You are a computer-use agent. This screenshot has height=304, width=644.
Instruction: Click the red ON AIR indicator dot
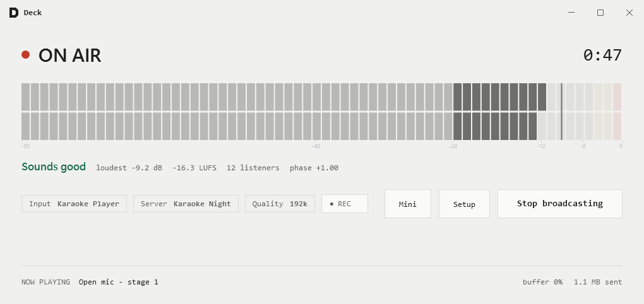[25, 55]
